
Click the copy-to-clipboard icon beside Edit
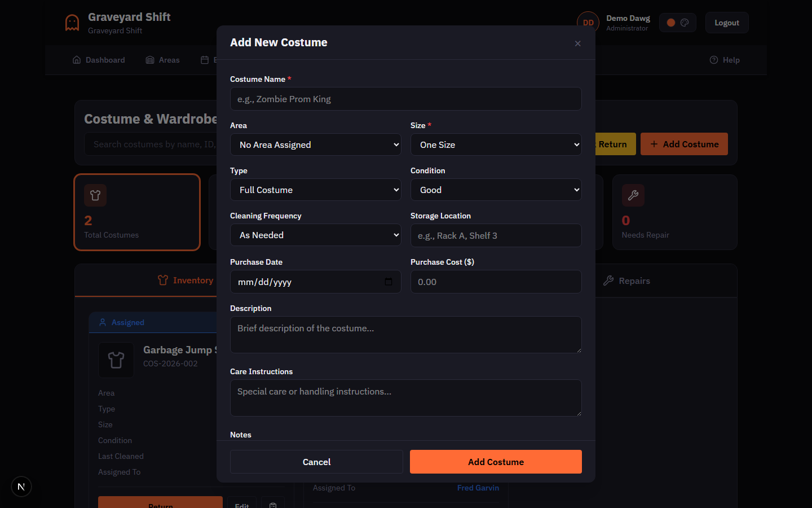click(x=273, y=503)
